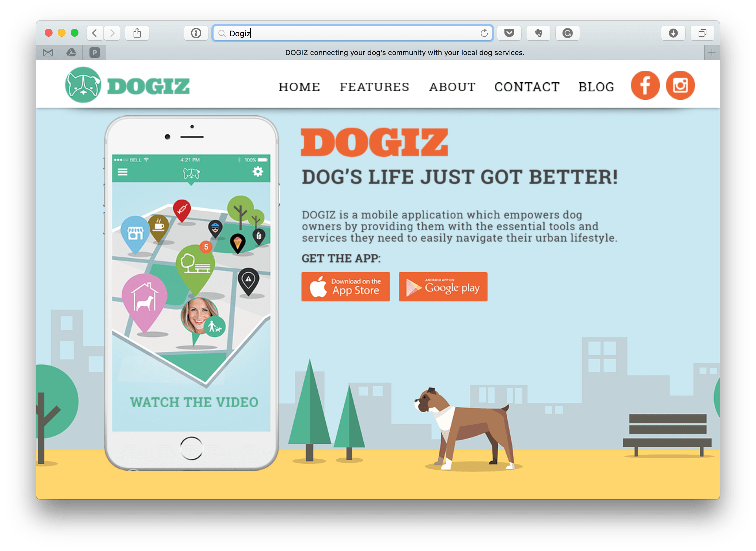This screenshot has width=756, height=551.
Task: Click Download on the App Store button
Action: (346, 287)
